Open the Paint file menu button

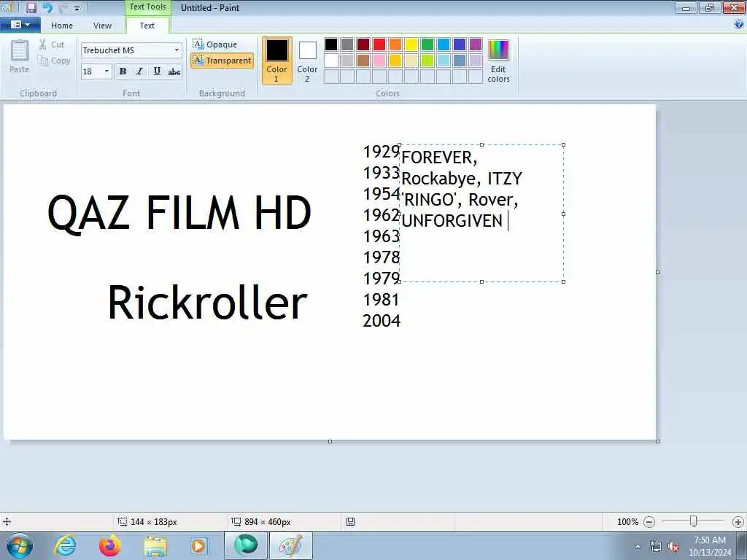click(x=20, y=25)
